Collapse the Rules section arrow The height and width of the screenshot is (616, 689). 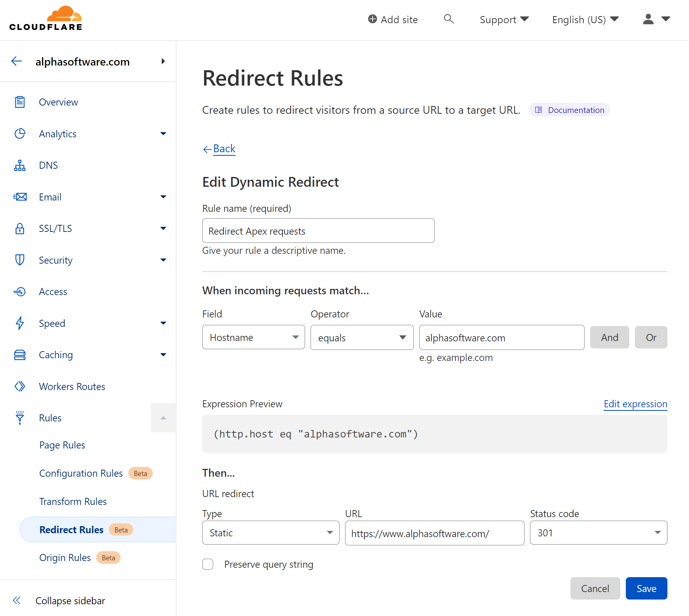point(163,418)
